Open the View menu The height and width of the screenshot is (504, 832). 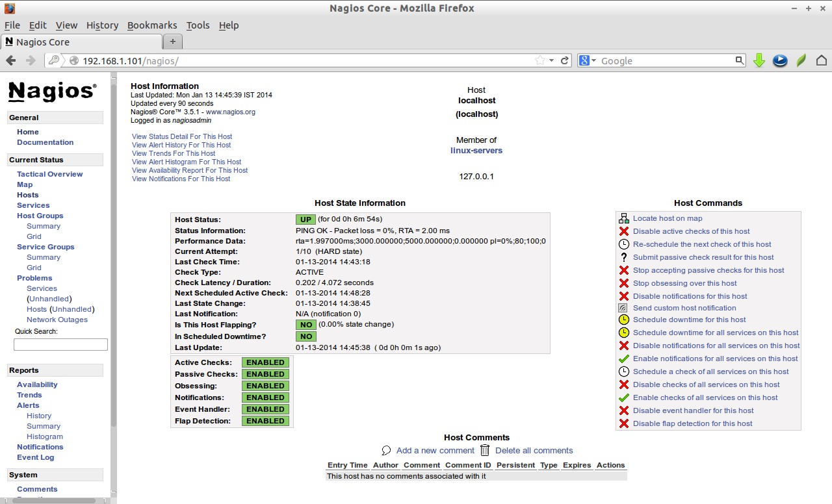point(66,25)
